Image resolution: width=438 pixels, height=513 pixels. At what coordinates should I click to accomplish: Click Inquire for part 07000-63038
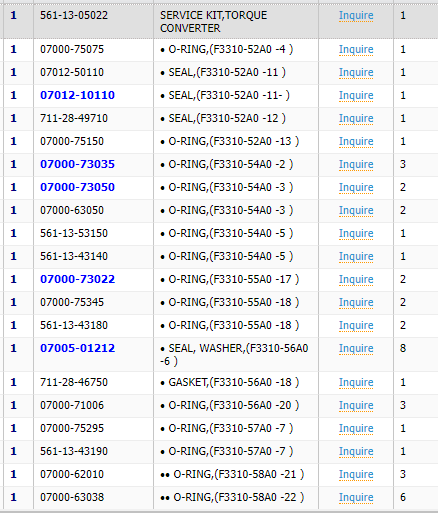(x=356, y=498)
